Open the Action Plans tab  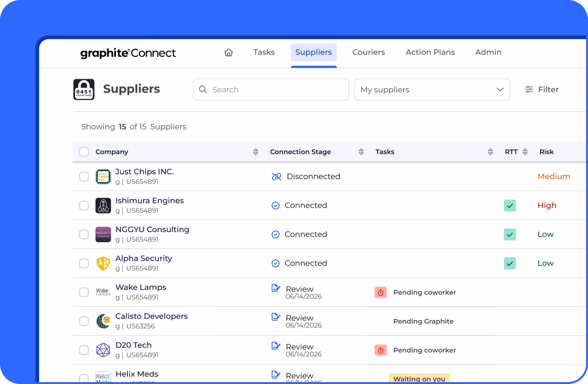pyautogui.click(x=430, y=53)
